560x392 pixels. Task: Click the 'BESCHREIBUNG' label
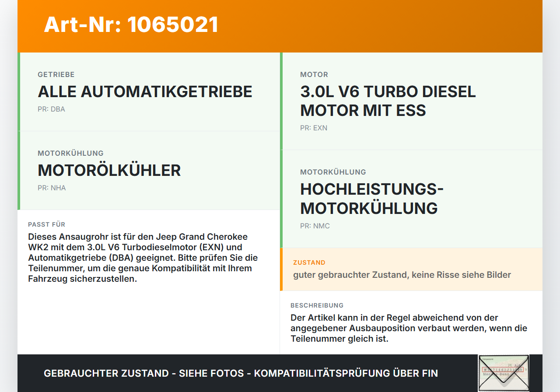pos(317,305)
